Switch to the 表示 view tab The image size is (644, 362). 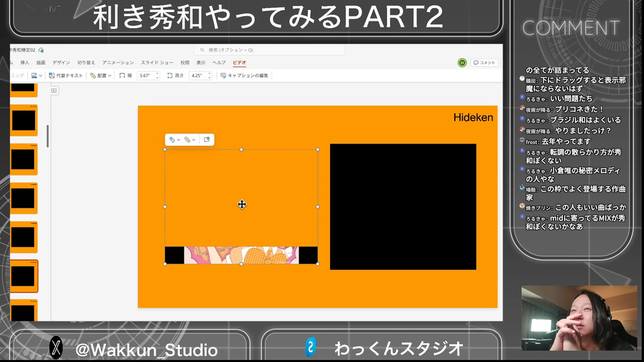(201, 63)
